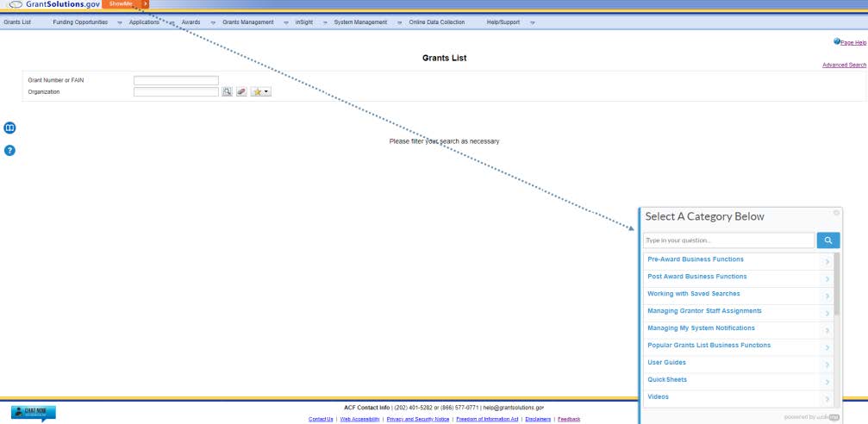Viewport: 868px width, 424px height.
Task: Click the eraser clear-search icon
Action: (x=241, y=91)
